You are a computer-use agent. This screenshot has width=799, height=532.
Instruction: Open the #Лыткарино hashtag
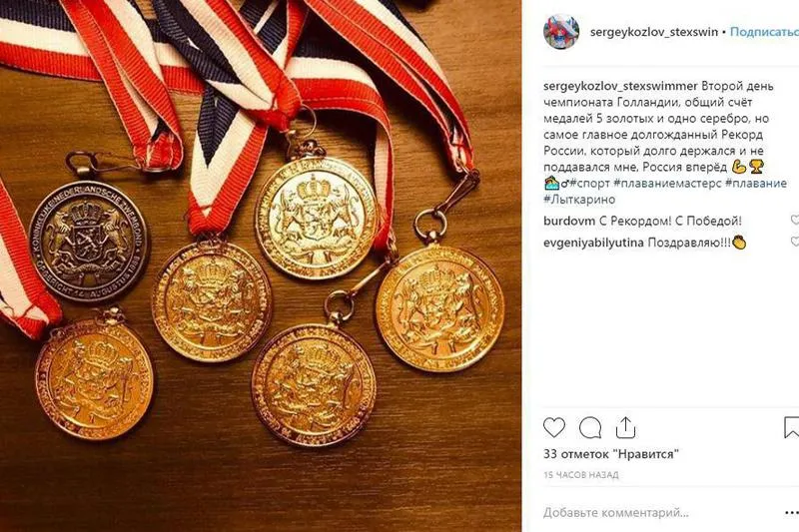[579, 199]
